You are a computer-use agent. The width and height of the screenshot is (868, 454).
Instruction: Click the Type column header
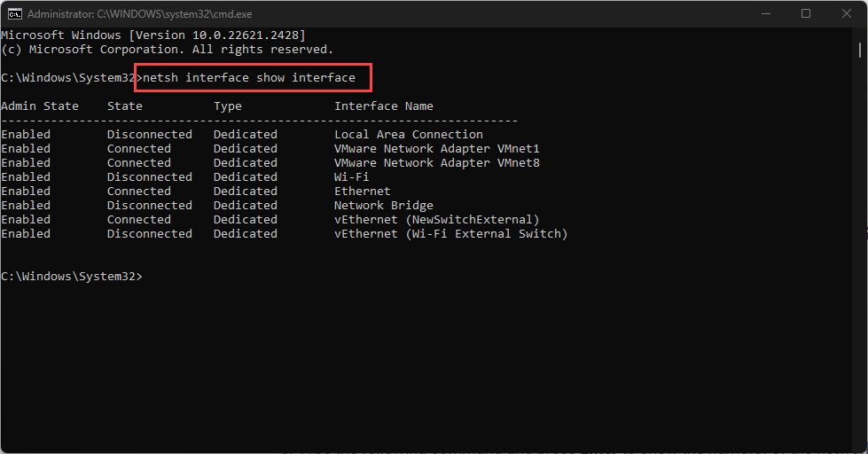click(228, 106)
